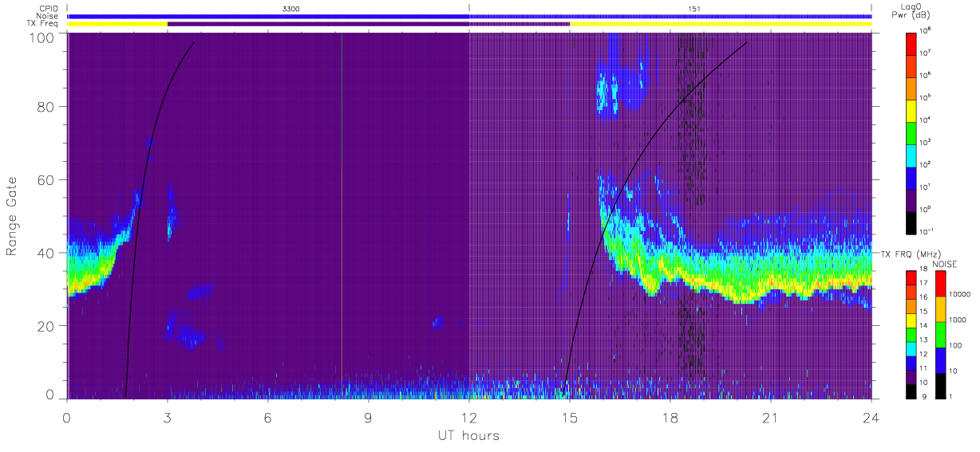Image resolution: width=980 pixels, height=452 pixels.
Task: Click the '40' tick on Range Gate axis
Action: [46, 253]
